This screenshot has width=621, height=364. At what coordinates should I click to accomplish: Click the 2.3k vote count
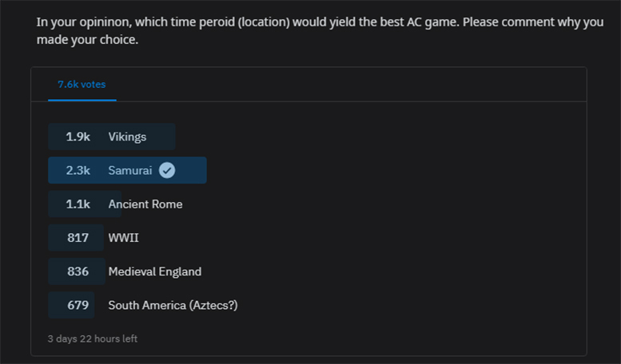click(78, 171)
